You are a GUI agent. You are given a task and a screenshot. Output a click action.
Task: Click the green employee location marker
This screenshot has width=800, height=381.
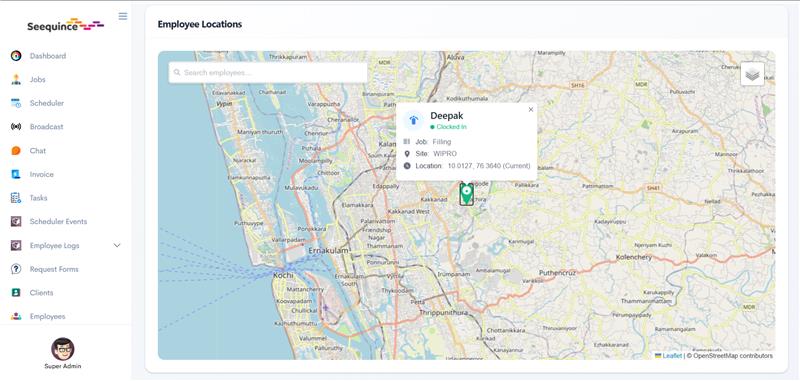point(466,194)
